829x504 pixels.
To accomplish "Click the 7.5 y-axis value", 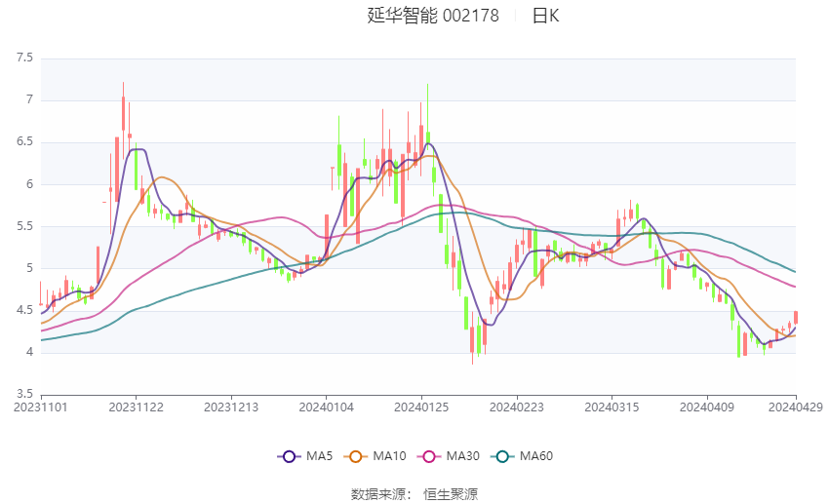I will point(24,58).
